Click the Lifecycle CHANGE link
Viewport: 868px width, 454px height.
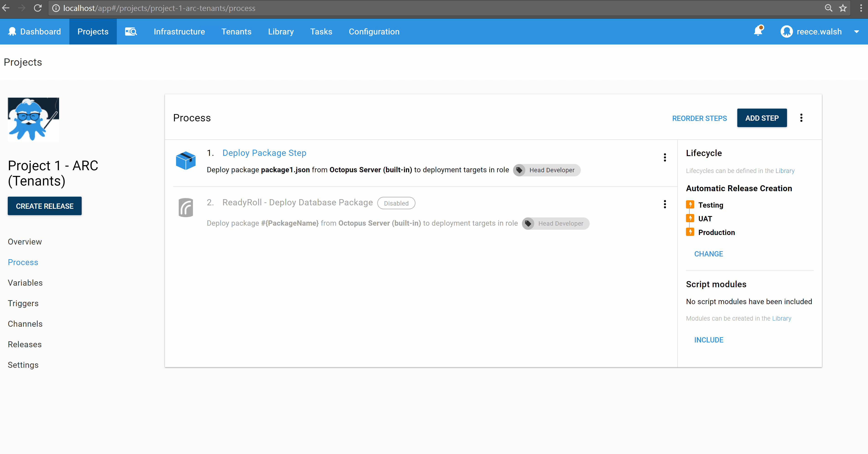(x=708, y=254)
